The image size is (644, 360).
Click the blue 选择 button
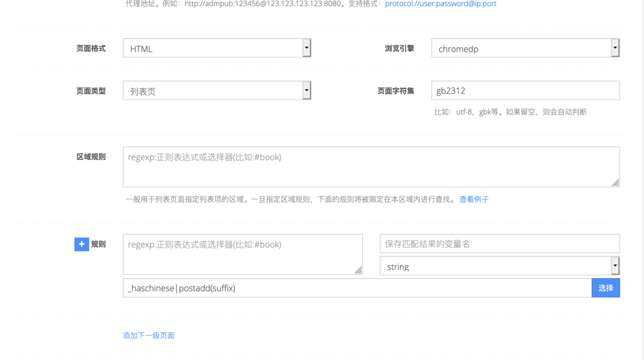[x=605, y=288]
